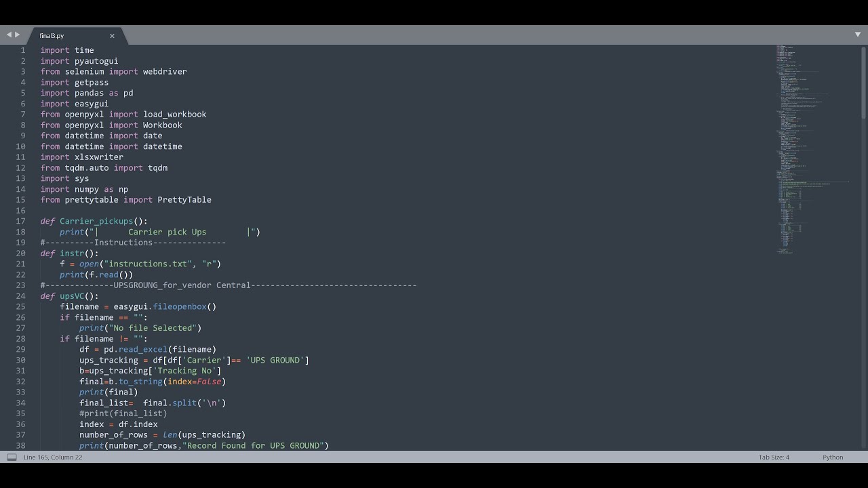Click 'if filename != "":' line

[104, 339]
